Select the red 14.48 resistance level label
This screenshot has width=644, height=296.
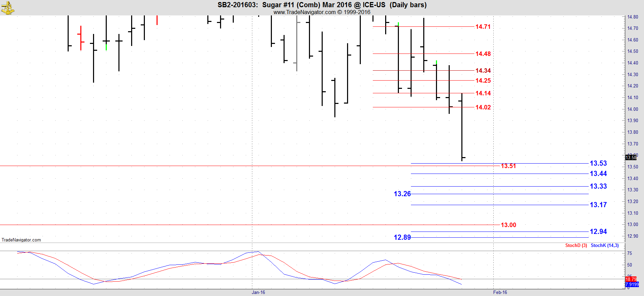(483, 54)
